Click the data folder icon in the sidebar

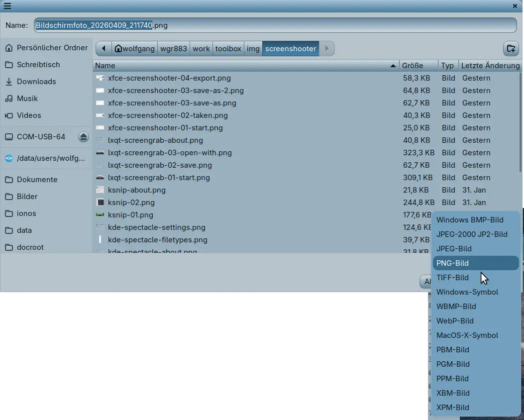point(9,230)
